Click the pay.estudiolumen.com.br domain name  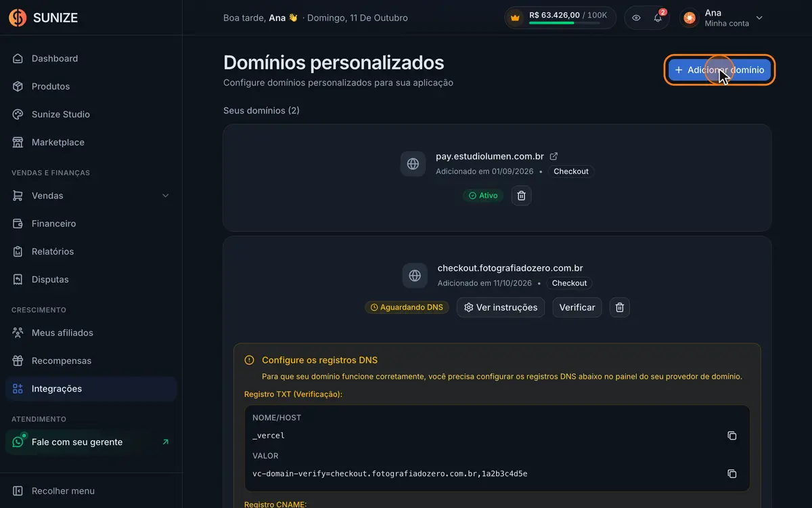490,156
